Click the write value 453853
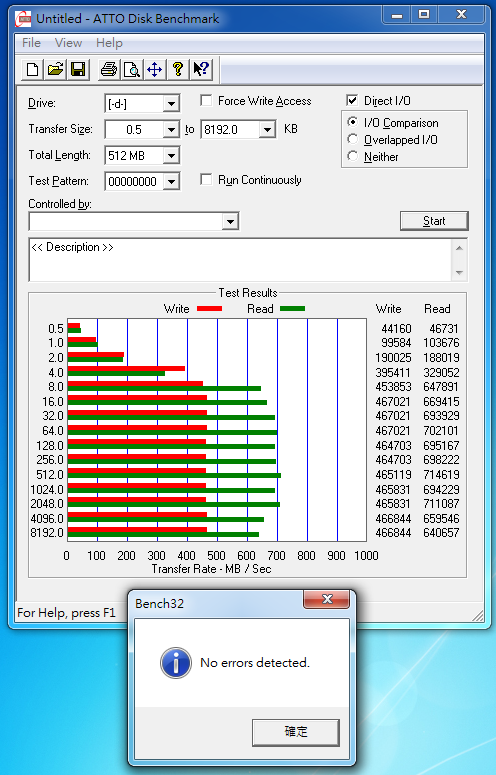 (x=393, y=387)
